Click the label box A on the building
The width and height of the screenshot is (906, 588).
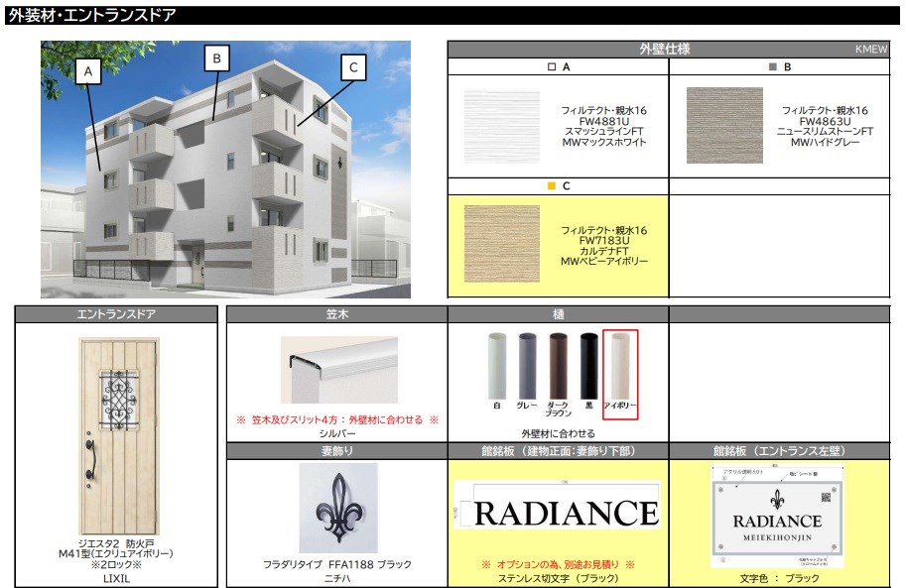pyautogui.click(x=88, y=71)
